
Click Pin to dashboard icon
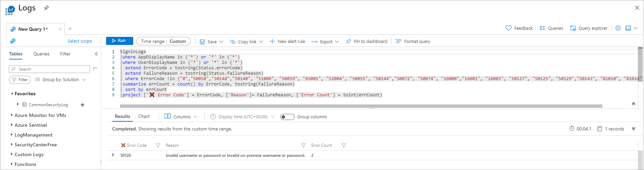348,41
